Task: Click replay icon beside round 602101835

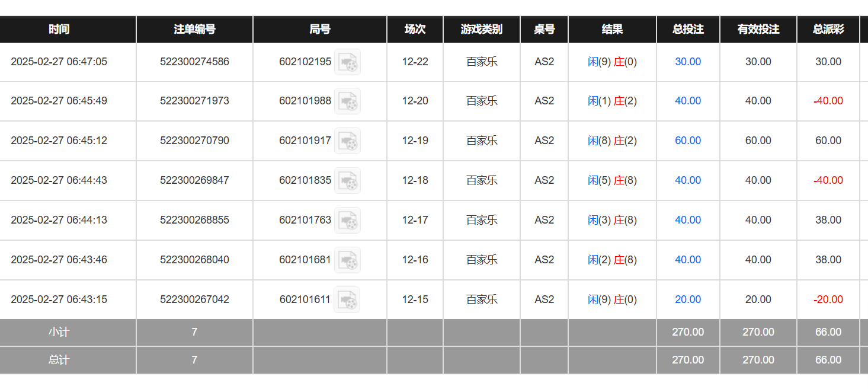Action: 347,181
